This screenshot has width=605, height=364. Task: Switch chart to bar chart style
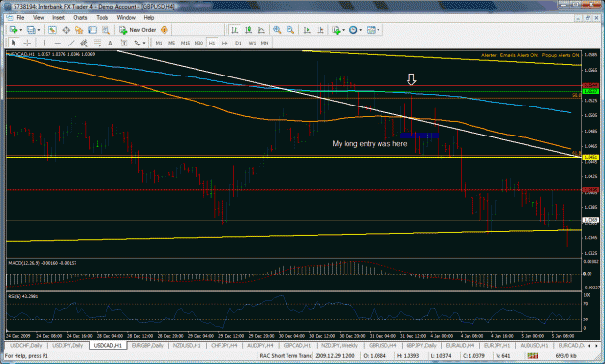[234, 30]
